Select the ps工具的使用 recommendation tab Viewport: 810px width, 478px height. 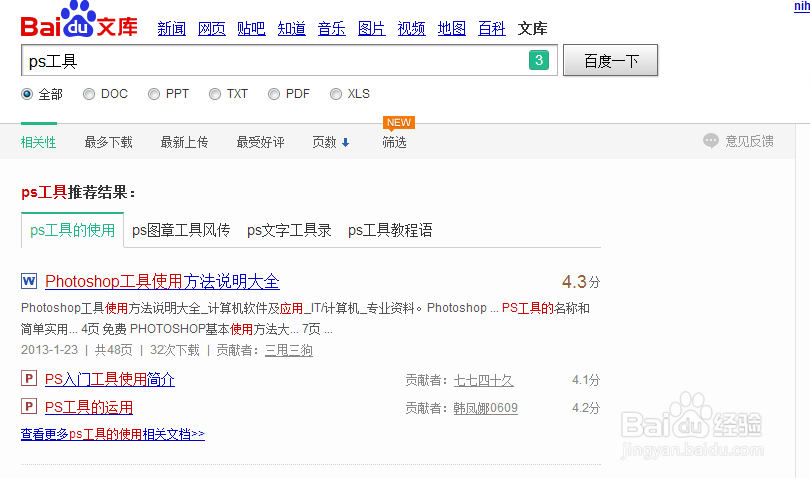pyautogui.click(x=72, y=230)
